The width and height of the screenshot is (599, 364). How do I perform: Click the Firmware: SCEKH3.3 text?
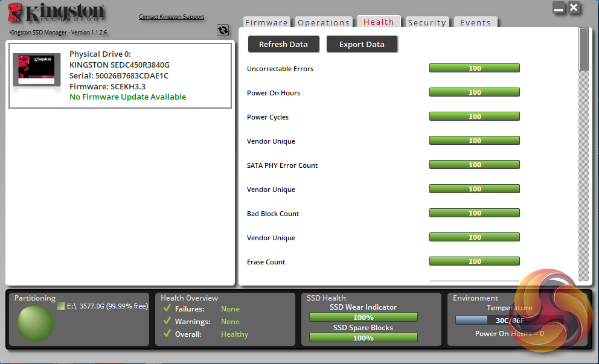(x=107, y=86)
